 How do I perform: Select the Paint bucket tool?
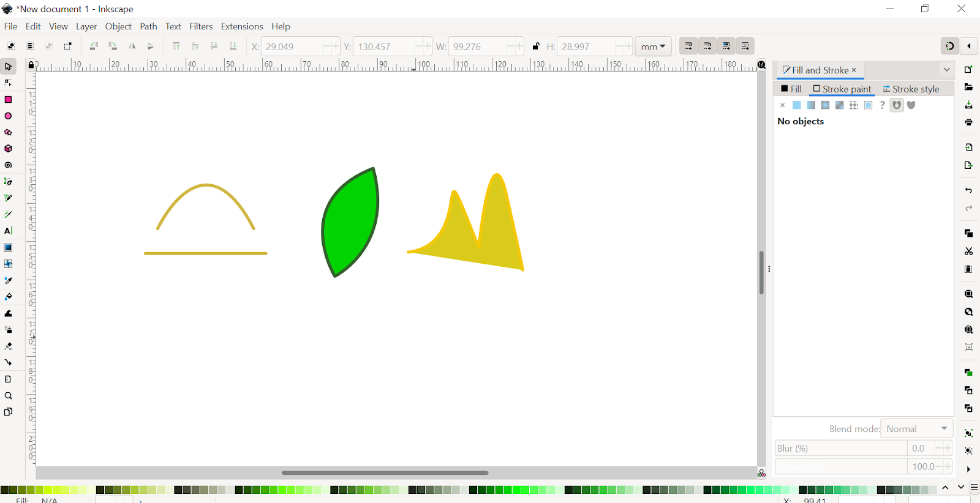pos(9,297)
